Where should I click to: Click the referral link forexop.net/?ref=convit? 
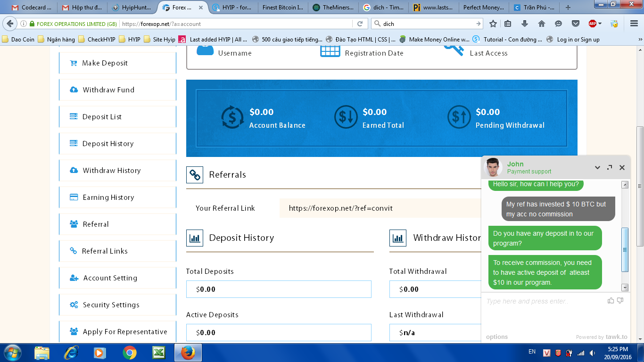[340, 208]
